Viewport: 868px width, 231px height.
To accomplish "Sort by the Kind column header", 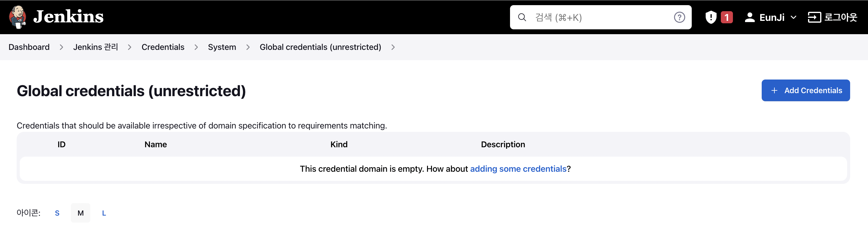I will tap(339, 144).
